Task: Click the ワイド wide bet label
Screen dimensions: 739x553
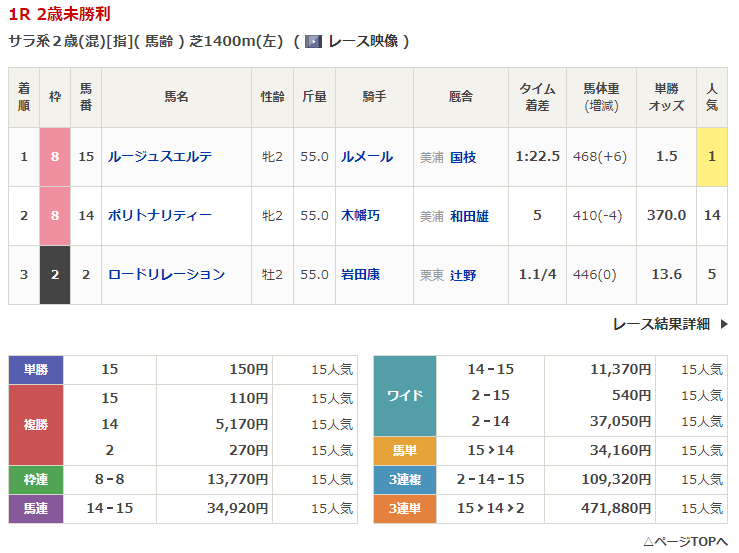Action: 404,395
